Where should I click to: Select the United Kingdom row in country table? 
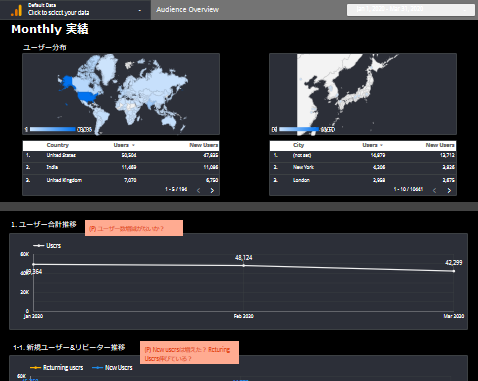[x=121, y=180]
